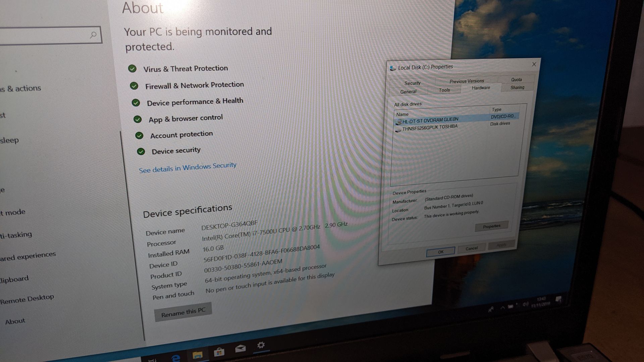Screen dimensions: 644x362
Task: Open Microsoft Edge from the taskbar
Action: [175, 358]
